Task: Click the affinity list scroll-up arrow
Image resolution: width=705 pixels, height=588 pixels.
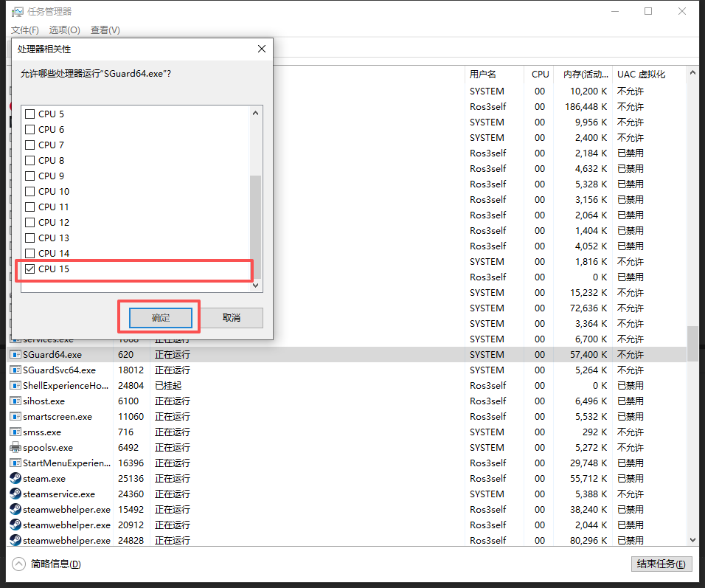Action: tap(256, 114)
